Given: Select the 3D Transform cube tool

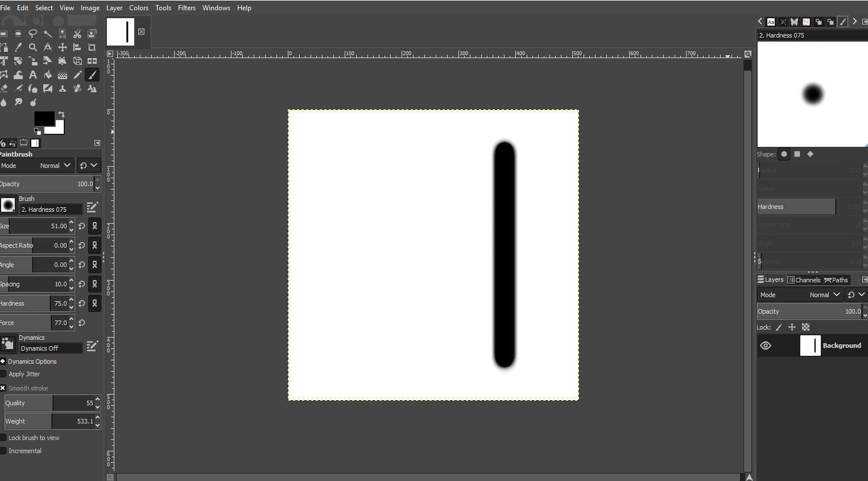Looking at the screenshot, I should tap(77, 61).
